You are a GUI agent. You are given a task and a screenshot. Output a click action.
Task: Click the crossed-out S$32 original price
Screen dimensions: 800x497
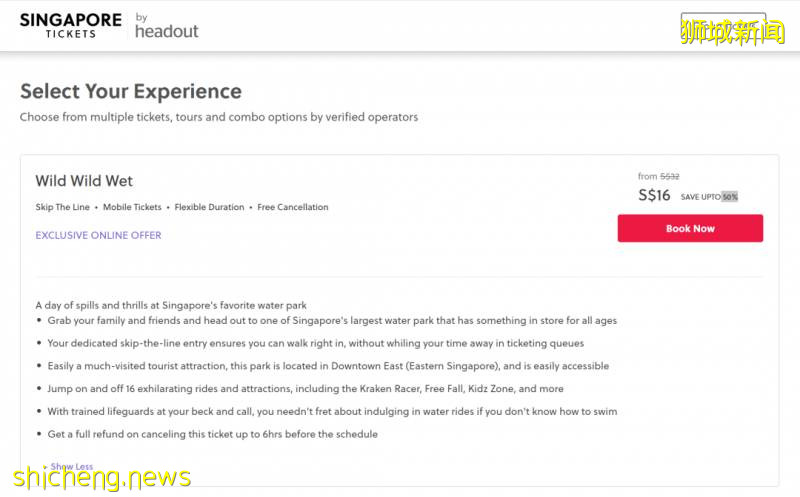click(x=669, y=176)
